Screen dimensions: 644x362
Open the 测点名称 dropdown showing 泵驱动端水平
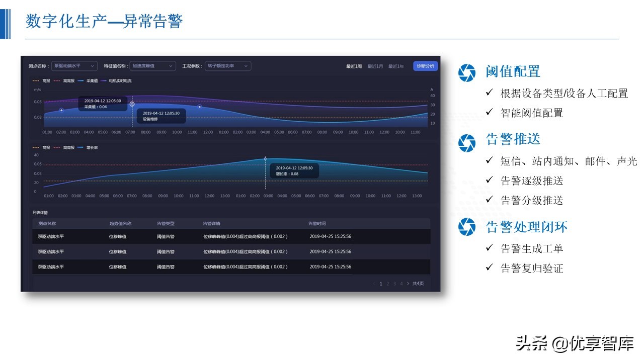74,66
